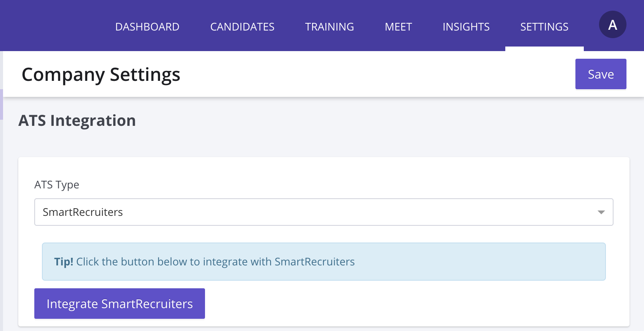
Task: Select the Settings nav item
Action: pos(544,27)
